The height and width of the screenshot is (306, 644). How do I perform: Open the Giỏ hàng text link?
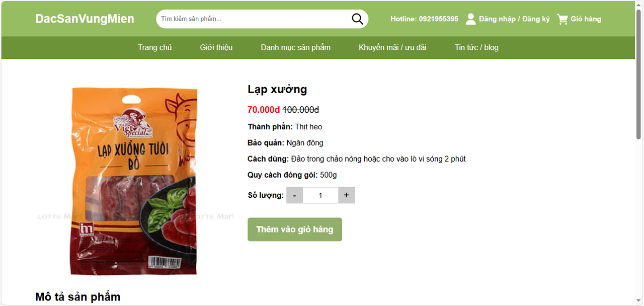coord(586,19)
